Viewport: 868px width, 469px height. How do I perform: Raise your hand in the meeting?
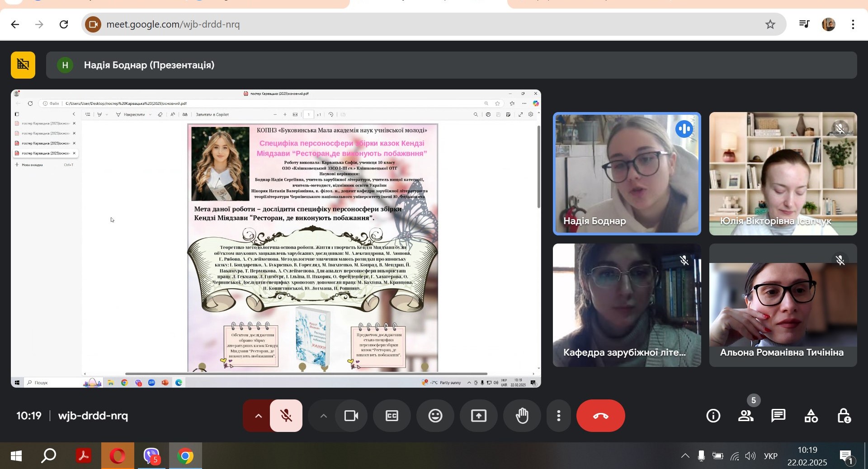[522, 416]
